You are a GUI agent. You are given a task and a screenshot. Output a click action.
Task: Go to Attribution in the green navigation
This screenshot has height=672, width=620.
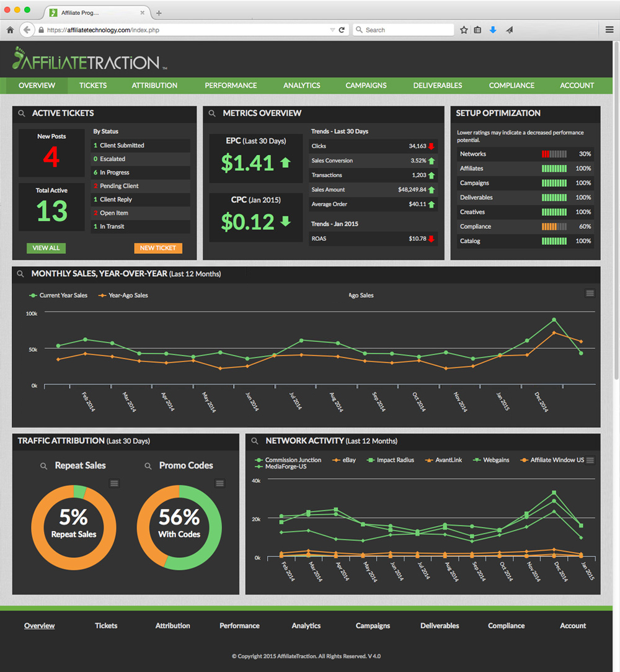(154, 85)
